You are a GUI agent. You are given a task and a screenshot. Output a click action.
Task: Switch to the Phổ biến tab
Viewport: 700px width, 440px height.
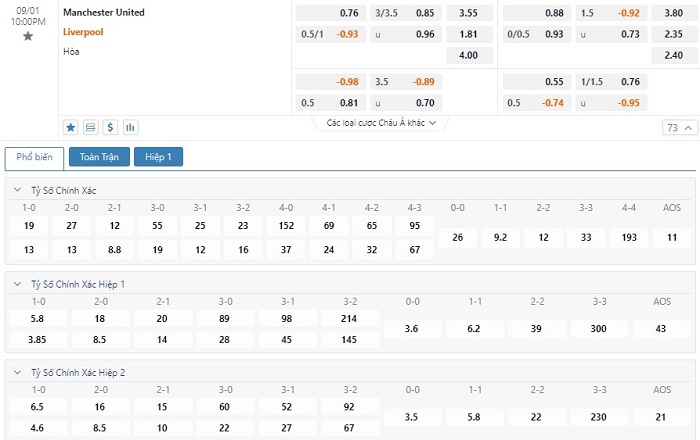point(35,157)
